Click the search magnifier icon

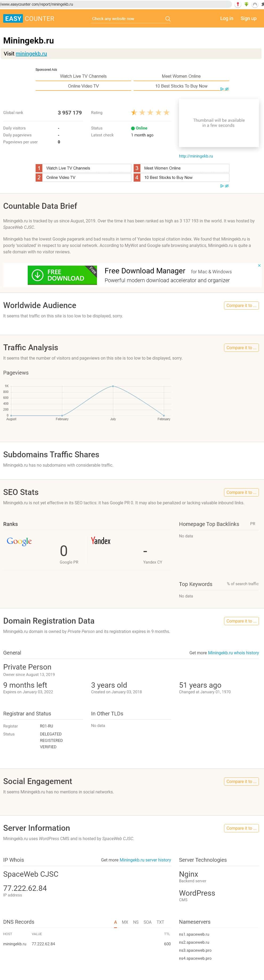tap(168, 19)
